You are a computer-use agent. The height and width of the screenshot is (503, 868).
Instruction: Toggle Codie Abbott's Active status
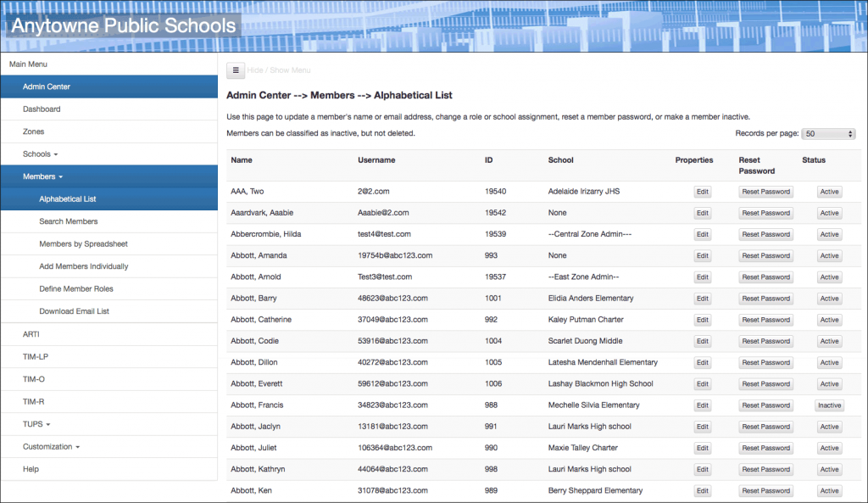(829, 341)
